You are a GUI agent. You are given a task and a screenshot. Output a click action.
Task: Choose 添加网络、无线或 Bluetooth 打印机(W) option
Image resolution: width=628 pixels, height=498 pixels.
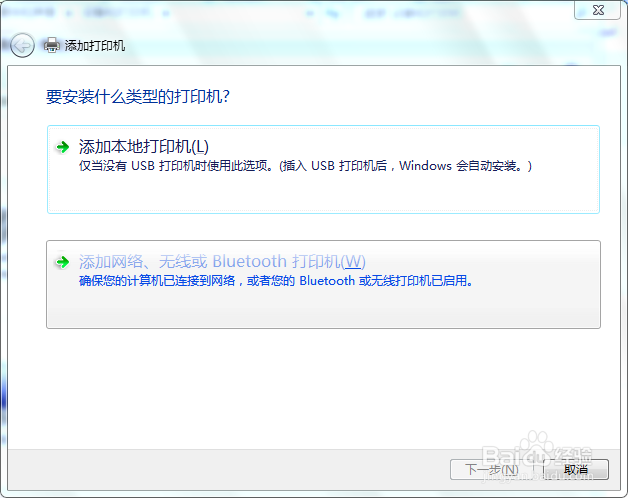(323, 284)
